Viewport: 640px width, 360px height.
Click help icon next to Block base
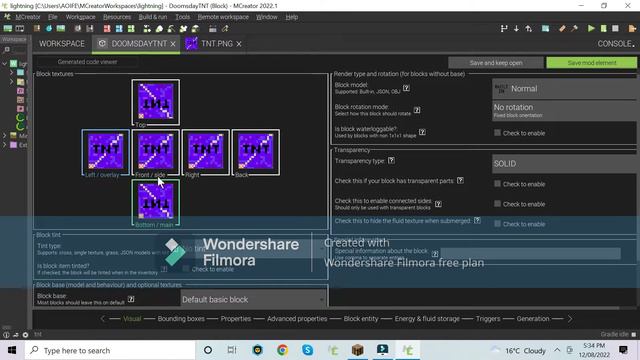[x=131, y=299]
